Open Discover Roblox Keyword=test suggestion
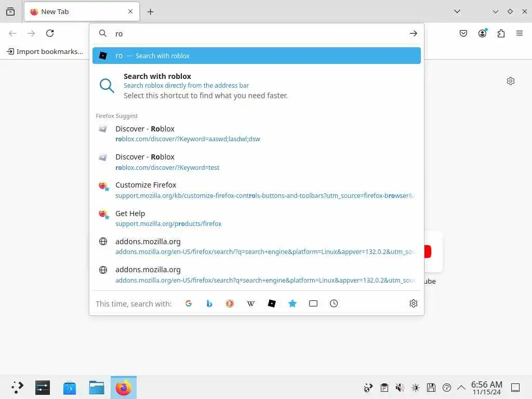Image resolution: width=532 pixels, height=399 pixels. (x=257, y=162)
